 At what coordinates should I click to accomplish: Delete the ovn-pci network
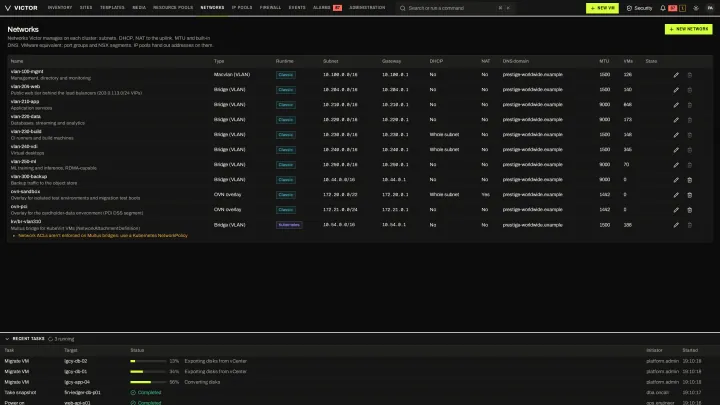pos(689,210)
